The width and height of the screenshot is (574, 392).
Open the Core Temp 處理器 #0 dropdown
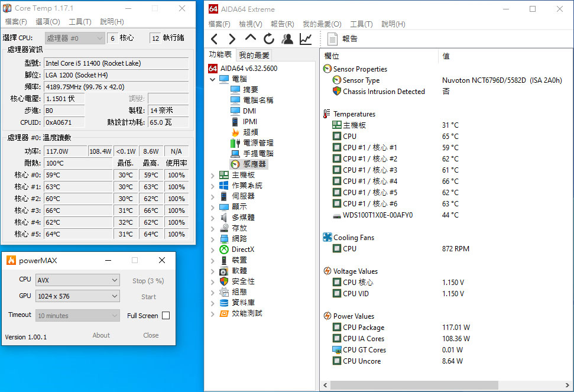pyautogui.click(x=75, y=38)
